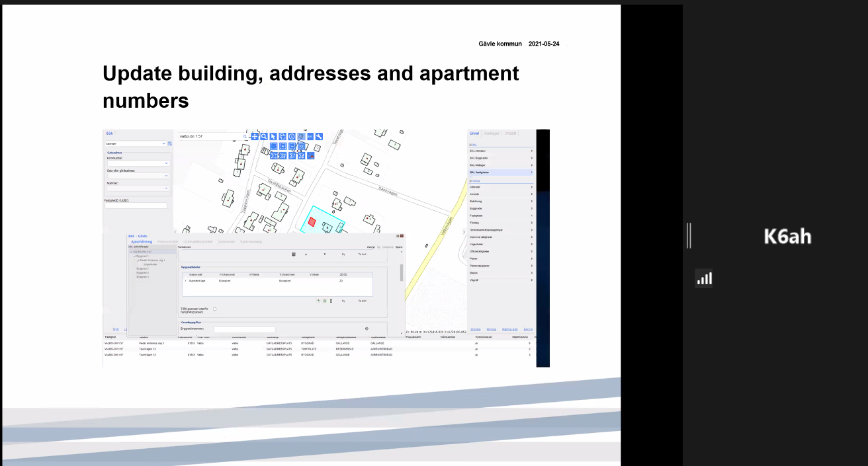868x466 pixels.
Task: Click the search icon in the map search box
Action: click(x=245, y=137)
